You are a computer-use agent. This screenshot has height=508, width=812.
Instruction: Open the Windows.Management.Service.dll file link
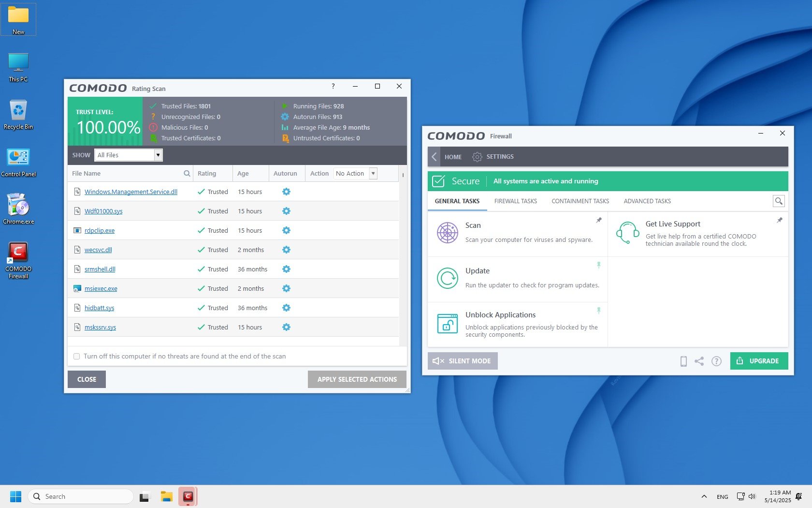tap(130, 192)
